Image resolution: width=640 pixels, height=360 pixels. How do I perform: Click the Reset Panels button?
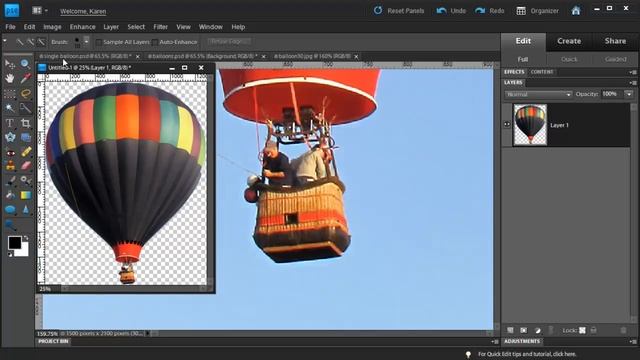click(x=399, y=11)
